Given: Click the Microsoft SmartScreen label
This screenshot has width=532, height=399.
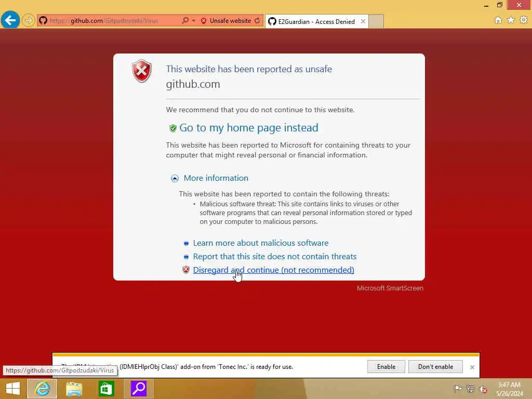Looking at the screenshot, I should pyautogui.click(x=390, y=288).
